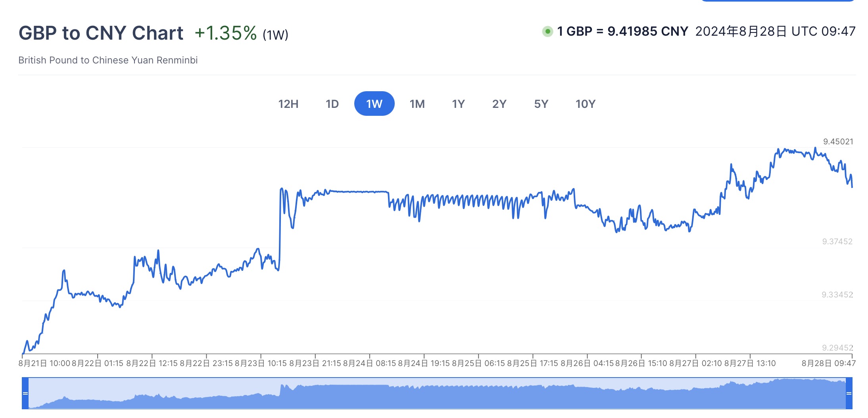Click the green live rate indicator dot
868x418 pixels.
tap(547, 31)
